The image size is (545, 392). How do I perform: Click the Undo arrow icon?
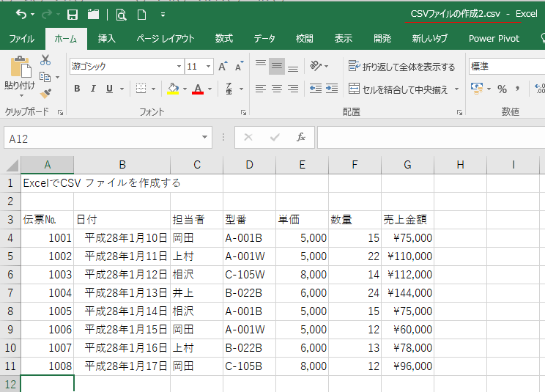click(x=21, y=15)
